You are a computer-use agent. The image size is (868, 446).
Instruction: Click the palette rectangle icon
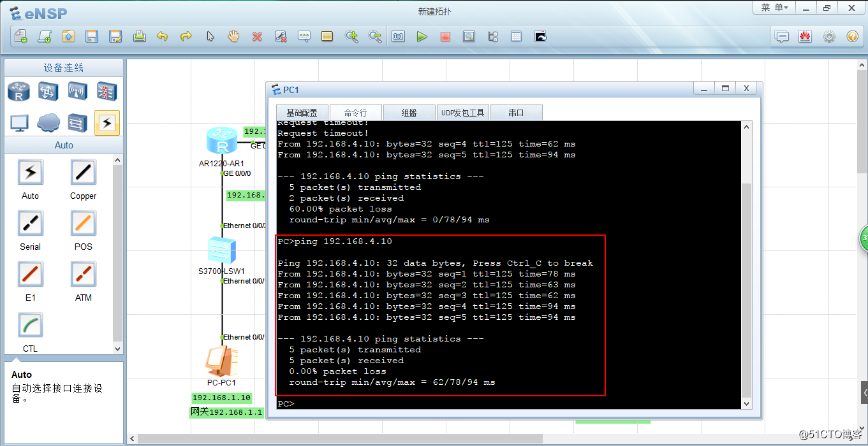point(328,36)
